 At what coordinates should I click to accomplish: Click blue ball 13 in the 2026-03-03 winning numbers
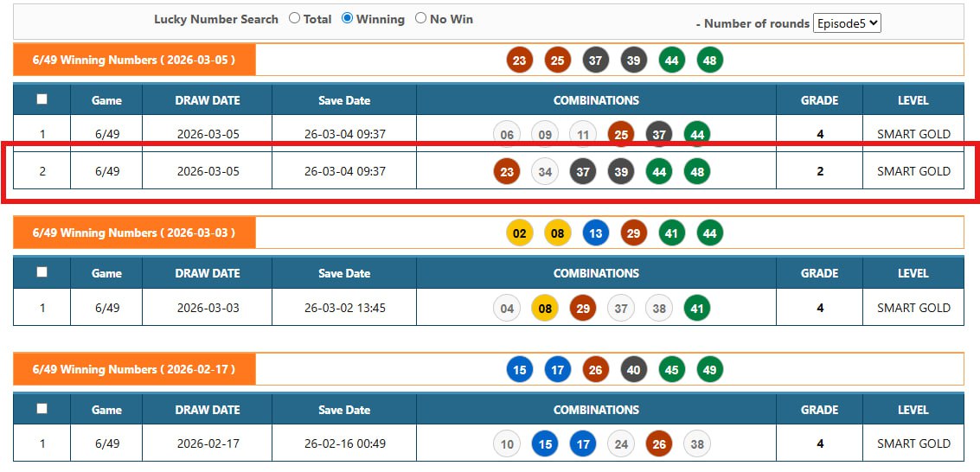pos(596,233)
